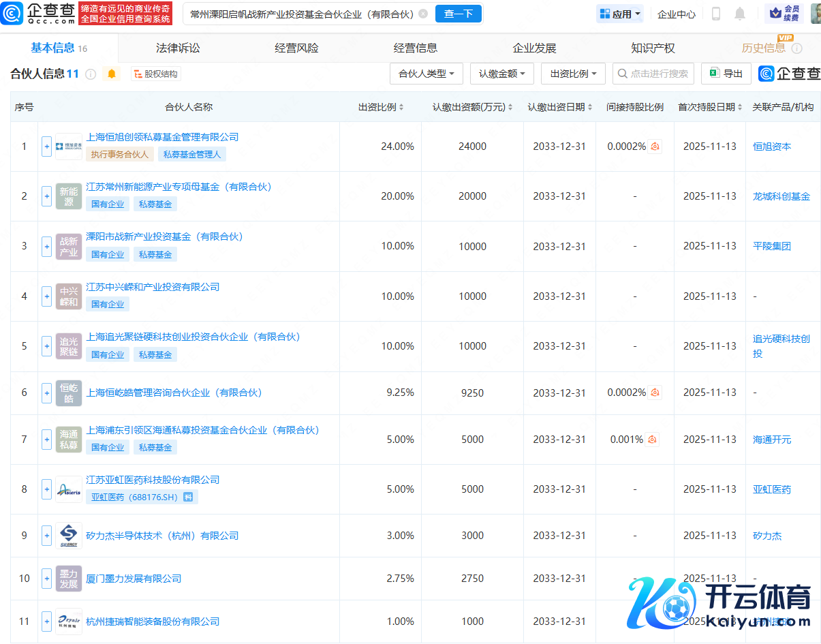The height and width of the screenshot is (644, 821).
Task: Open the 应用 apps dropdown menu
Action: point(619,14)
